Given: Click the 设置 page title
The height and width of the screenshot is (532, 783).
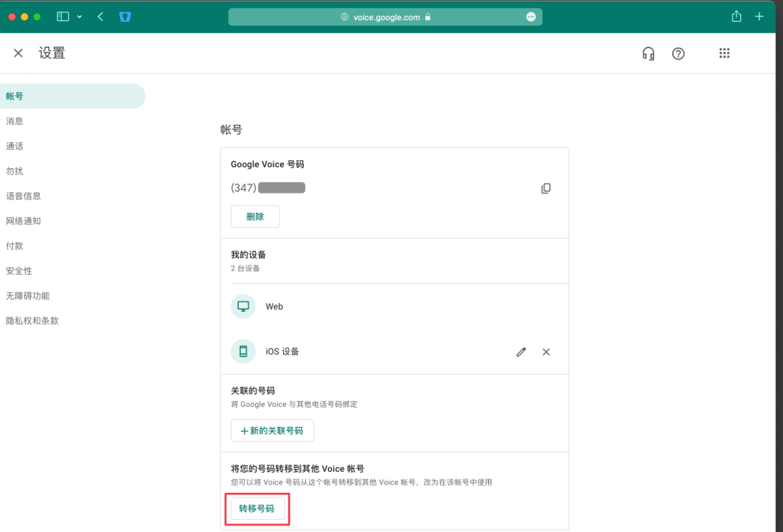Looking at the screenshot, I should click(52, 53).
